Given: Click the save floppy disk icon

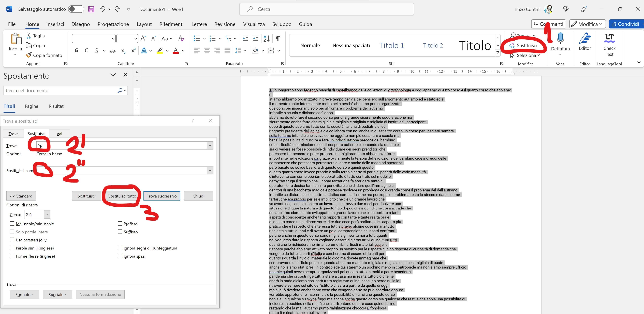Looking at the screenshot, I should click(92, 9).
